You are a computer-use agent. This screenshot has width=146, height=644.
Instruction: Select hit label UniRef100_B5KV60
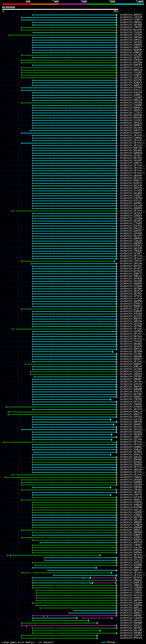coord(131,118)
